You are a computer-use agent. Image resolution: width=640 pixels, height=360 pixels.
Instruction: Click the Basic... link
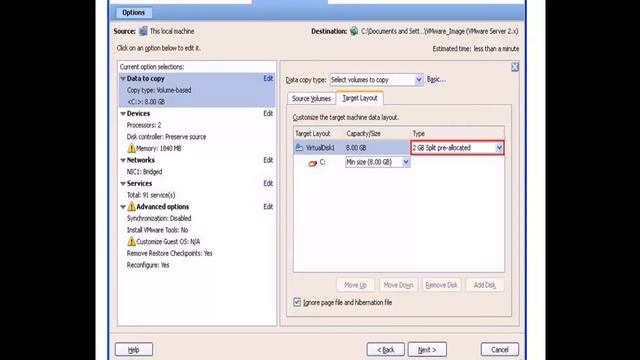(x=436, y=80)
